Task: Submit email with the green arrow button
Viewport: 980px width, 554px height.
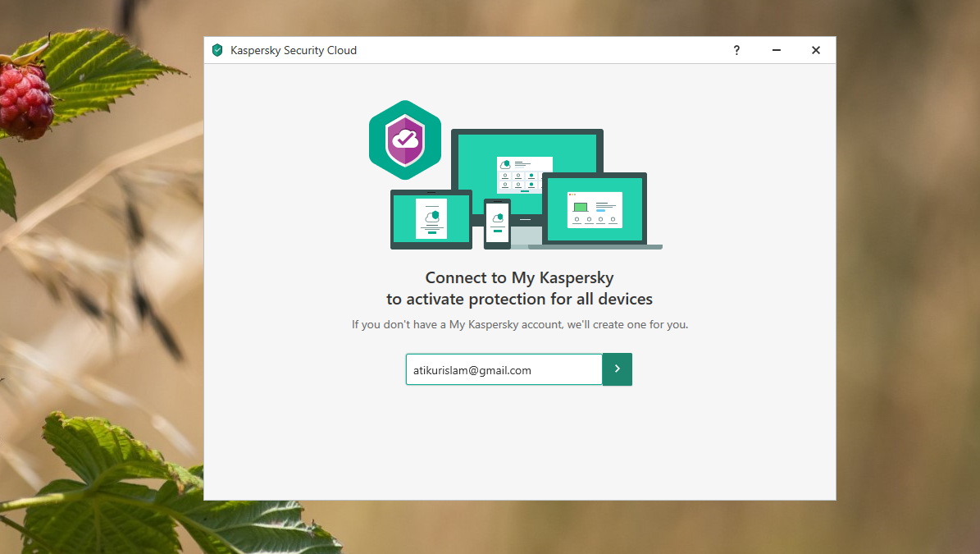Action: [x=617, y=369]
